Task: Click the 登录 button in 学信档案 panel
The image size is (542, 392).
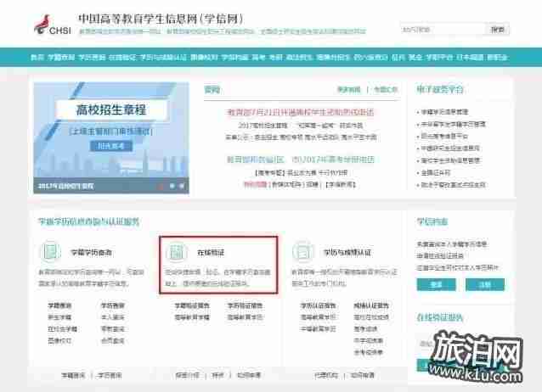Action: 436,284
